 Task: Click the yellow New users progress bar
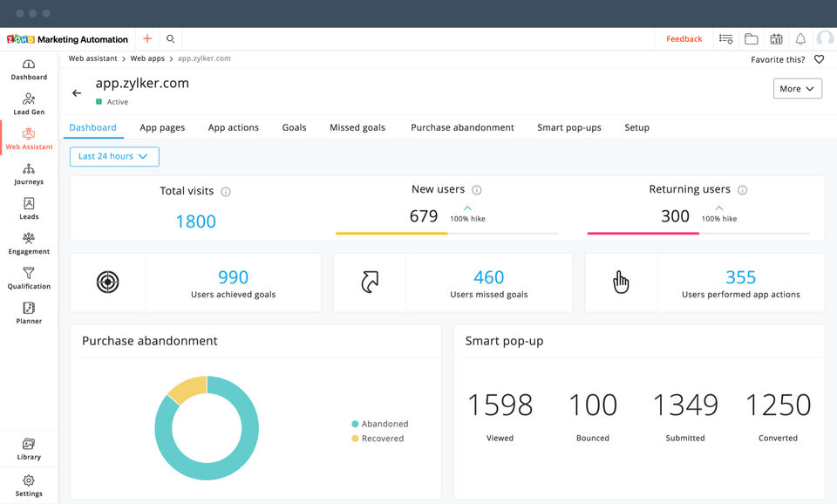pos(391,234)
